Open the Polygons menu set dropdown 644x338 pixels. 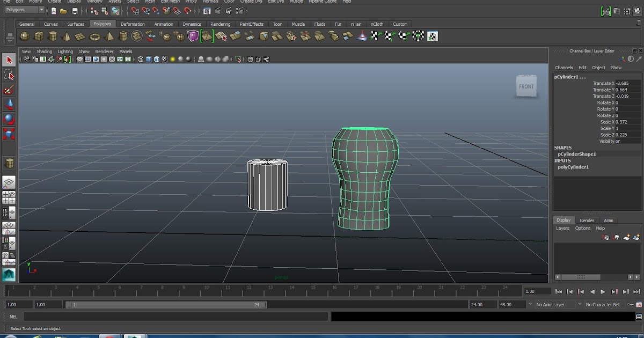24,9
